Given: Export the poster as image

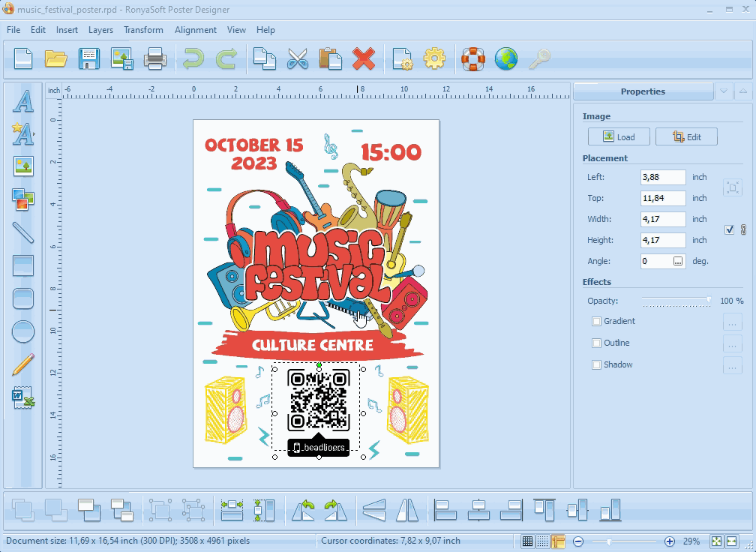Looking at the screenshot, I should [x=122, y=58].
